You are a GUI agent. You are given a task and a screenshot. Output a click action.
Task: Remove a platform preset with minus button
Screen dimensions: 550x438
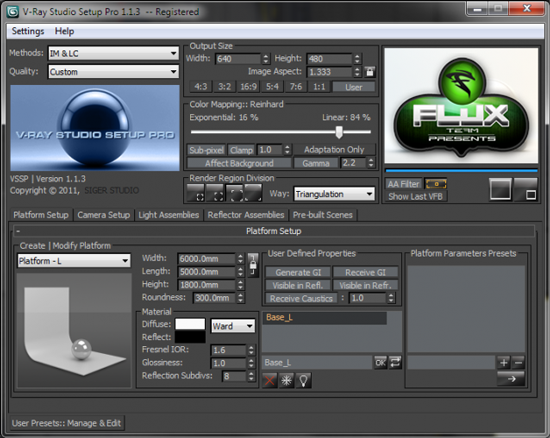click(518, 362)
